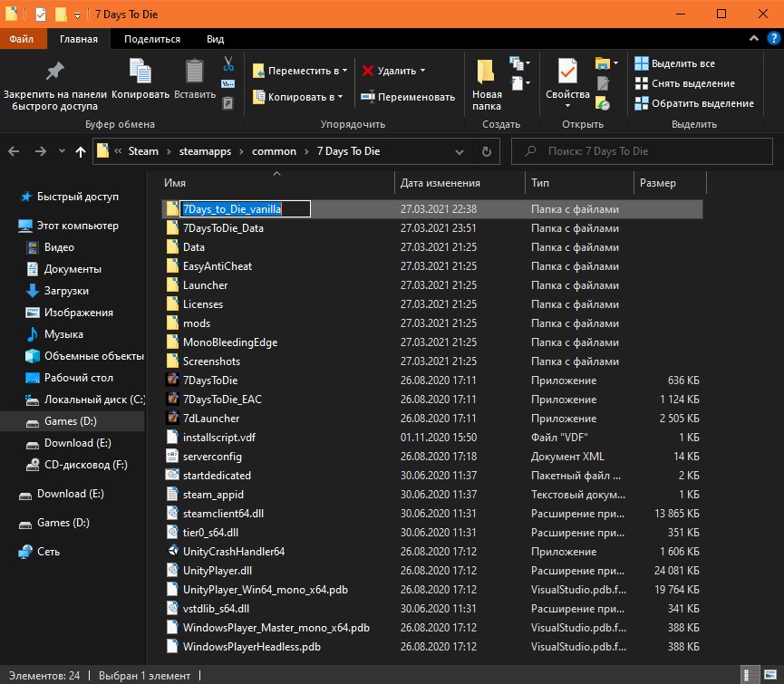Select 7DaysToDie_EAC application icon
This screenshot has width=784, height=684.
[x=172, y=399]
